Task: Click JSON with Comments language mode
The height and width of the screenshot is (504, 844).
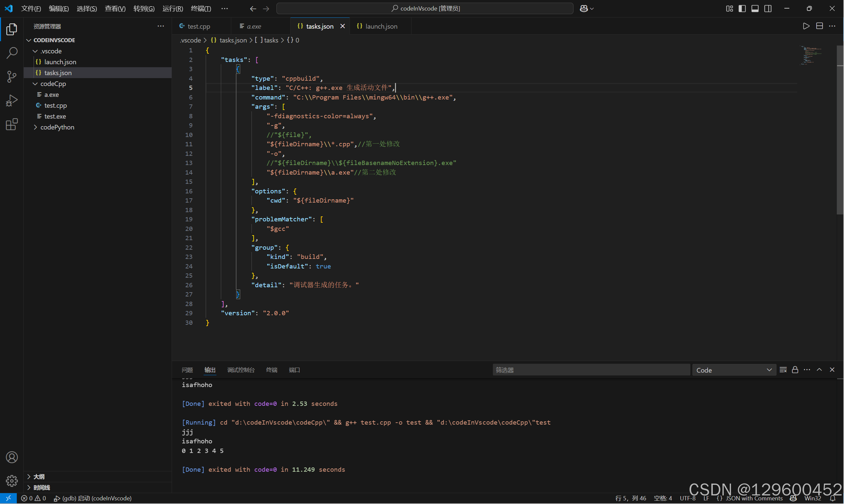Action: click(754, 498)
